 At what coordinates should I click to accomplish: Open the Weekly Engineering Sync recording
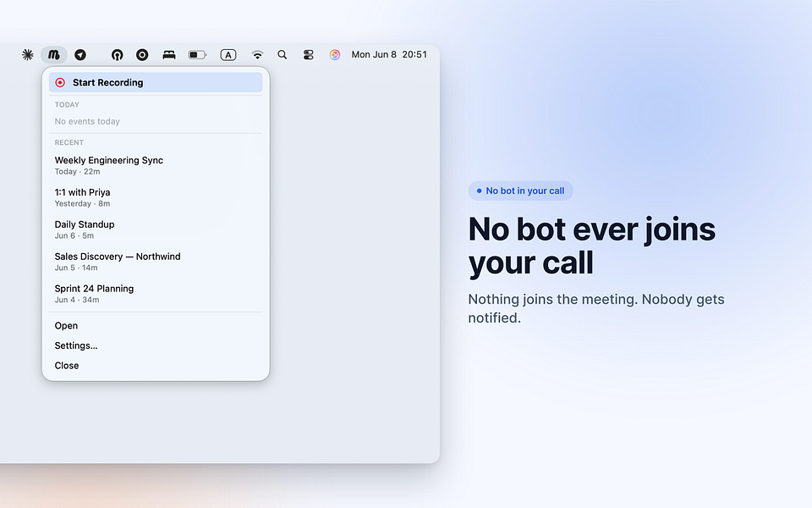pyautogui.click(x=156, y=165)
